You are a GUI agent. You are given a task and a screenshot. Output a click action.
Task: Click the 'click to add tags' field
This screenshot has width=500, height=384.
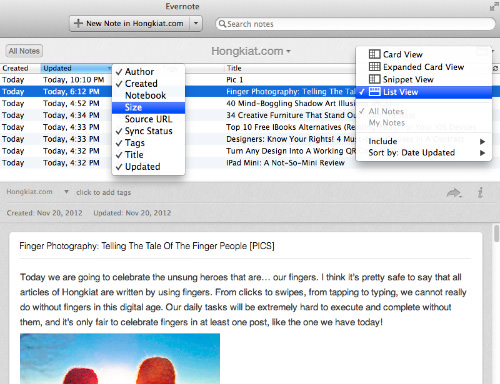coord(103,192)
